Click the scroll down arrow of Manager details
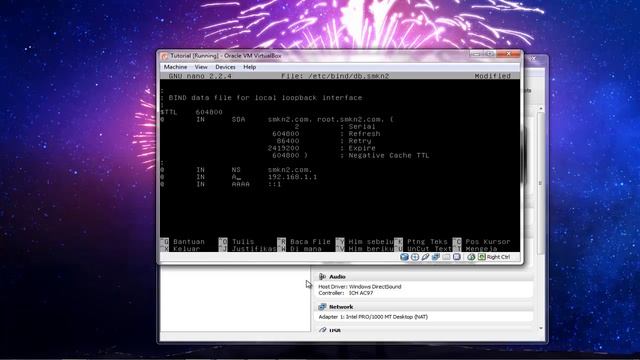The height and width of the screenshot is (360, 640). point(541,328)
